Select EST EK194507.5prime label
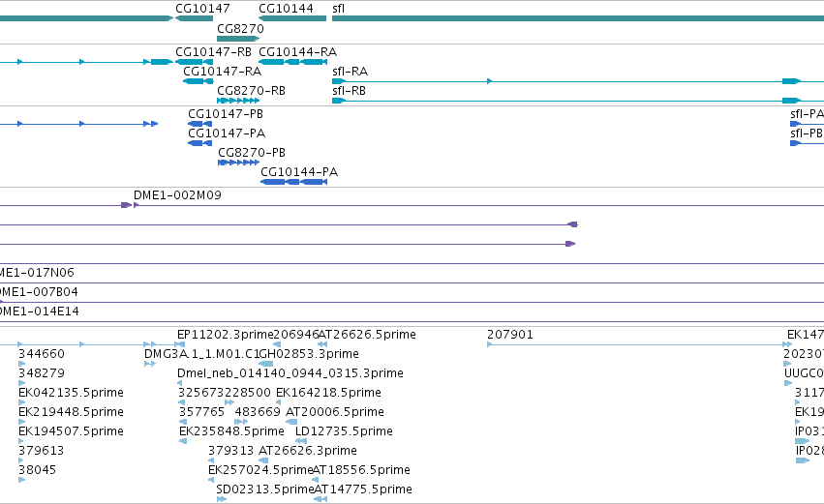This screenshot has width=824, height=504. (71, 431)
